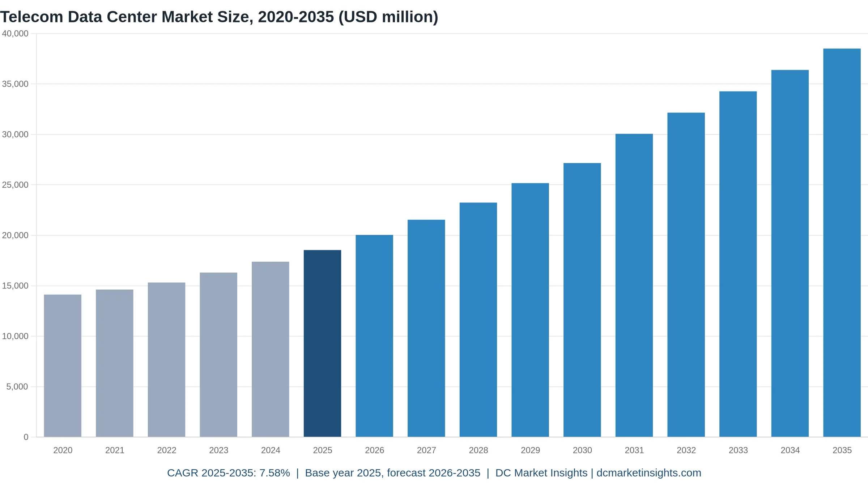Click the 10,000 y-axis label
The image size is (868, 488).
click(x=15, y=336)
